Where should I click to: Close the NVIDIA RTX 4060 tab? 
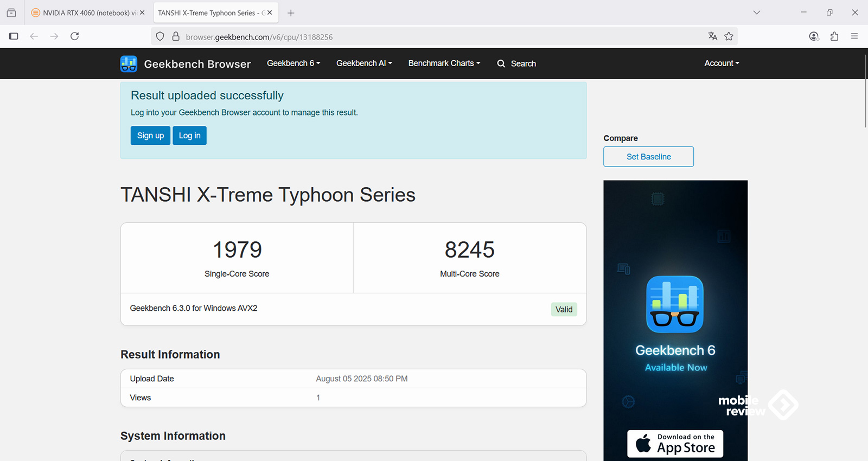click(x=142, y=12)
